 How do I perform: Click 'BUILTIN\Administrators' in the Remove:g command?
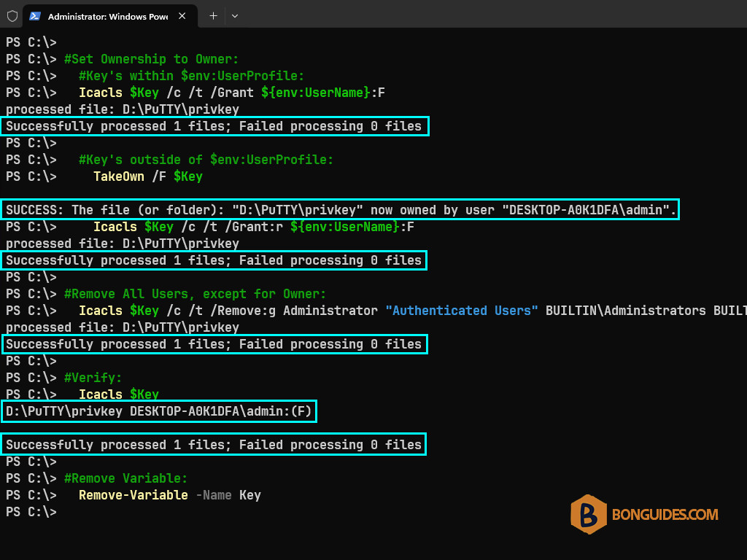[625, 311]
